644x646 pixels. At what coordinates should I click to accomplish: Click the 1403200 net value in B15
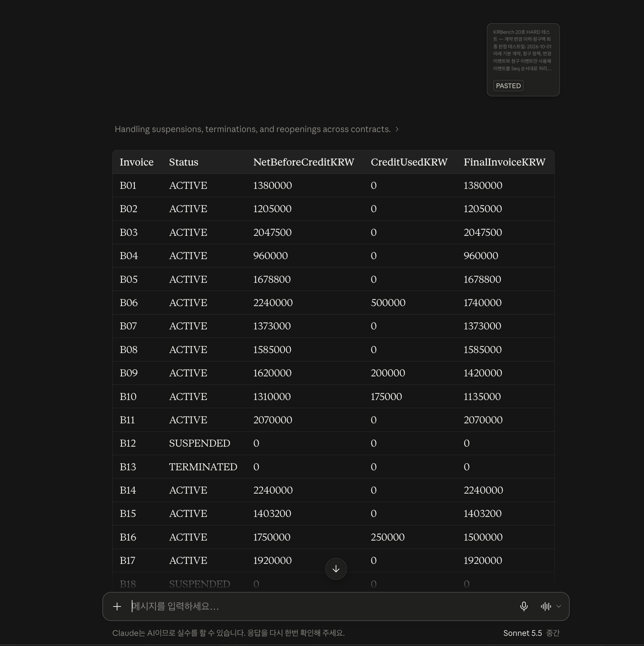[272, 514]
